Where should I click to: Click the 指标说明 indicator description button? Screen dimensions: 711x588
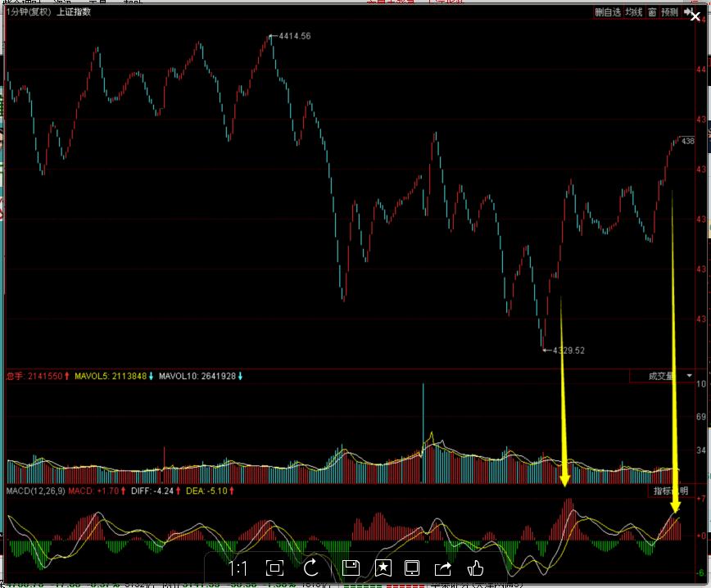coord(671,491)
